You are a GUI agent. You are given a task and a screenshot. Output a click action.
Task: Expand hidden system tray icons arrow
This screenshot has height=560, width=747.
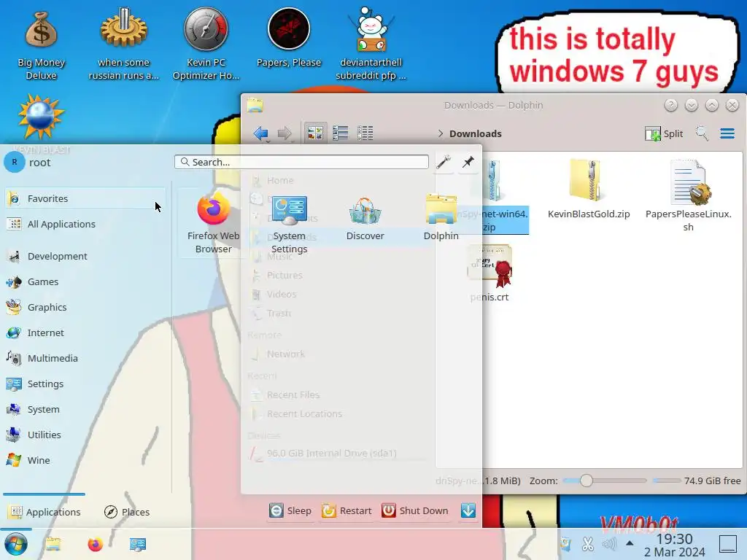630,542
